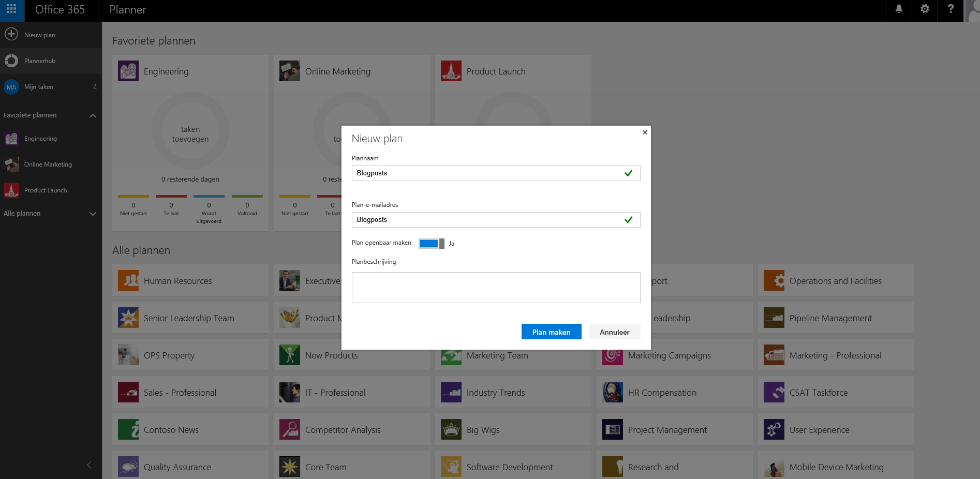Click the Office 365 header link
This screenshot has height=479, width=980.
click(x=60, y=9)
